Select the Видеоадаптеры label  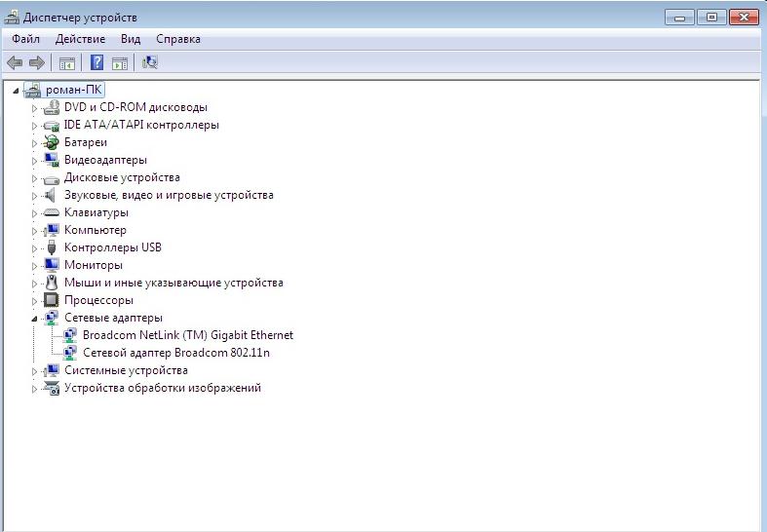[105, 160]
